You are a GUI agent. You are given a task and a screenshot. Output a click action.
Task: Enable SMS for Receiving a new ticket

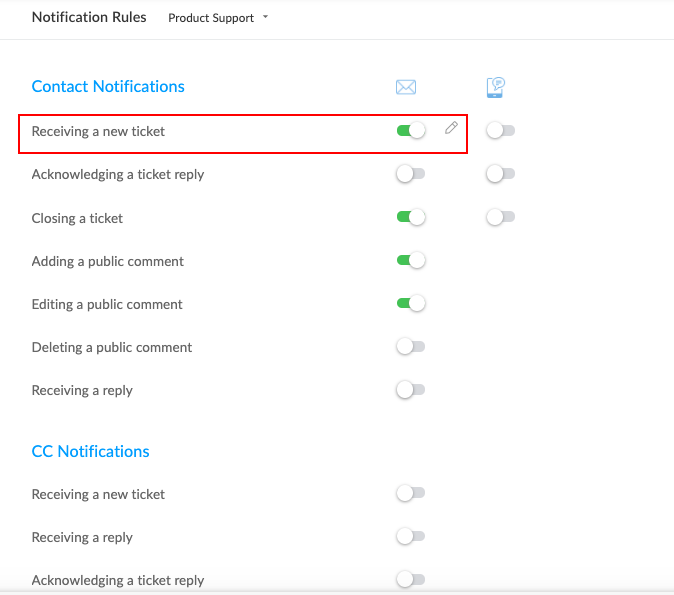(x=500, y=131)
